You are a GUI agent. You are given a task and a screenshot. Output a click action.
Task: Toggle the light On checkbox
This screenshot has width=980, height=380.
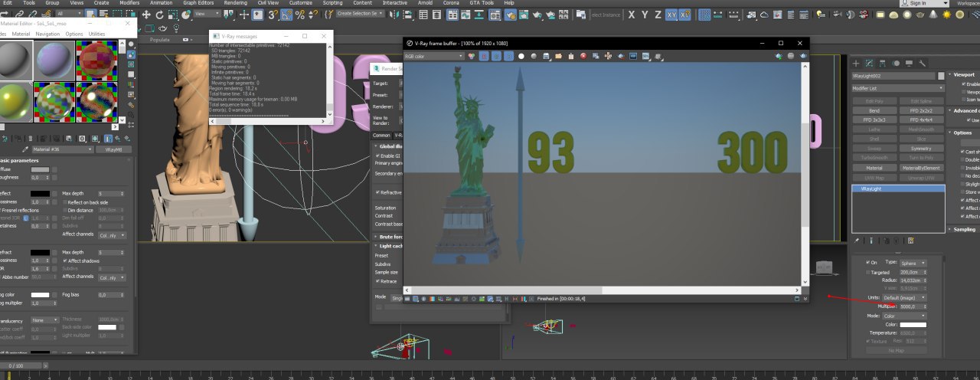point(867,262)
